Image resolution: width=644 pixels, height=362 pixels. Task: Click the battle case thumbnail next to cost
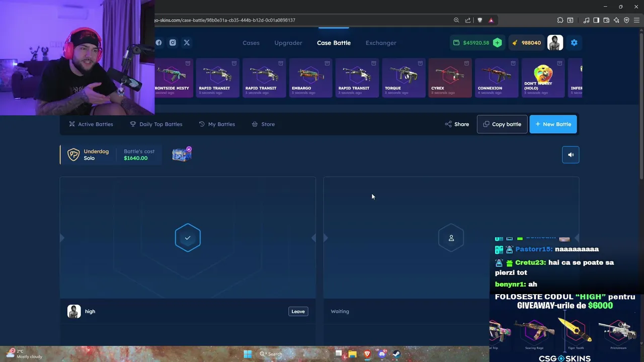[182, 155]
